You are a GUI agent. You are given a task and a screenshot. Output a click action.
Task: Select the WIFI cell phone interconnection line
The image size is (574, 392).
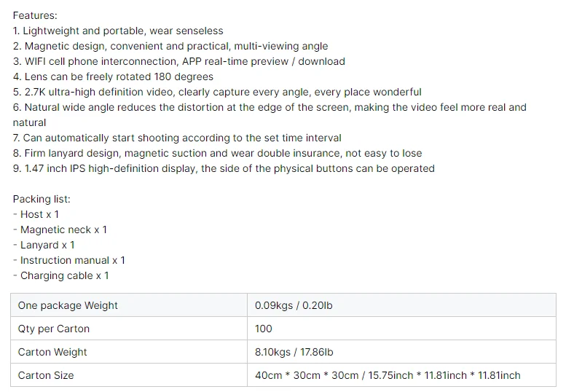[178, 61]
